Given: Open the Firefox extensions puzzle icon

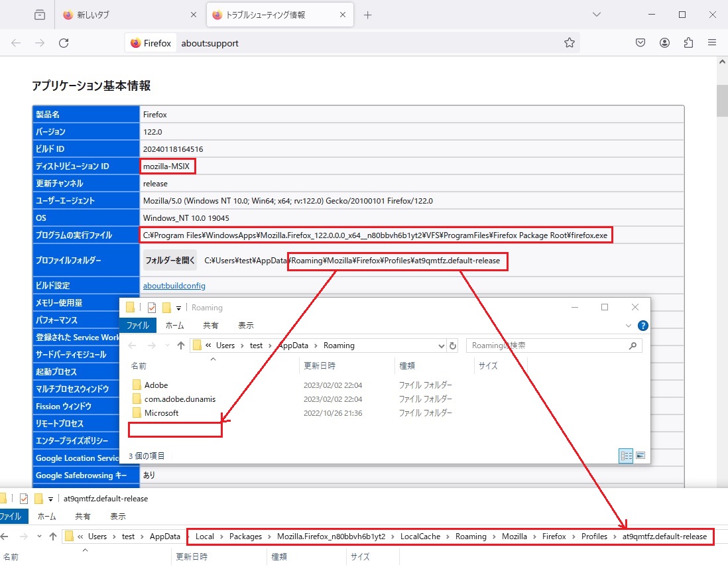Looking at the screenshot, I should pos(688,43).
